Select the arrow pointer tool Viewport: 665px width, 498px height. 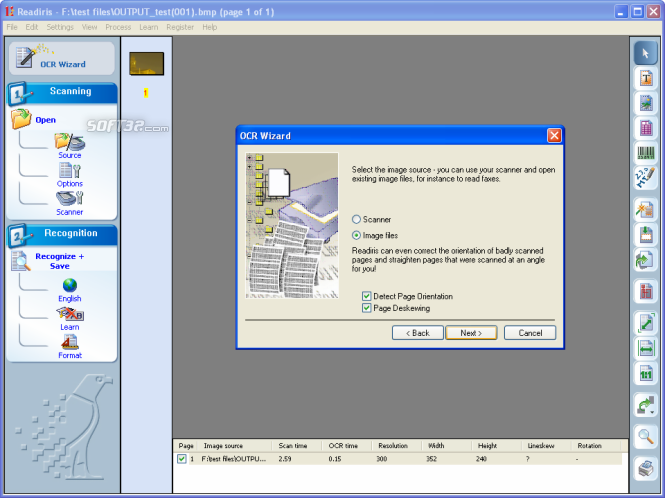pos(645,53)
